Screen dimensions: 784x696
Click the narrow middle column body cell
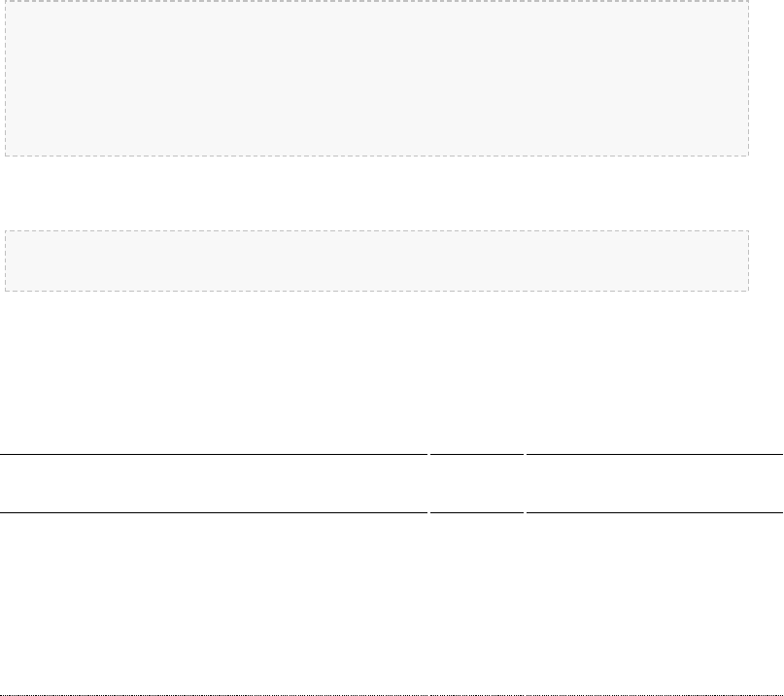point(476,604)
